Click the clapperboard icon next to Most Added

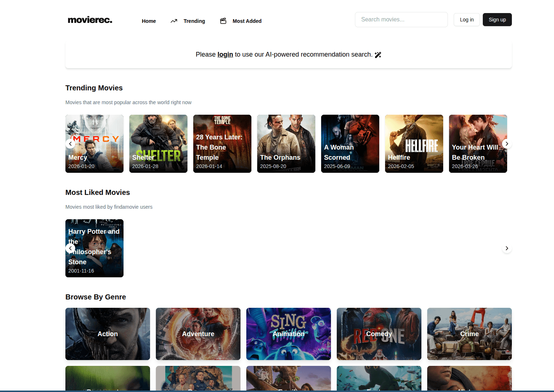tap(223, 21)
